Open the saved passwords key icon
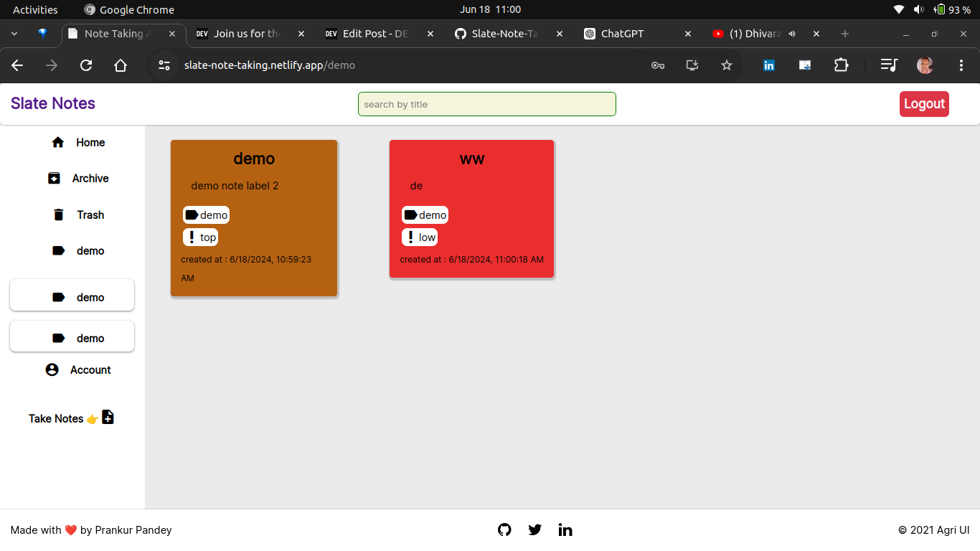 click(x=658, y=65)
